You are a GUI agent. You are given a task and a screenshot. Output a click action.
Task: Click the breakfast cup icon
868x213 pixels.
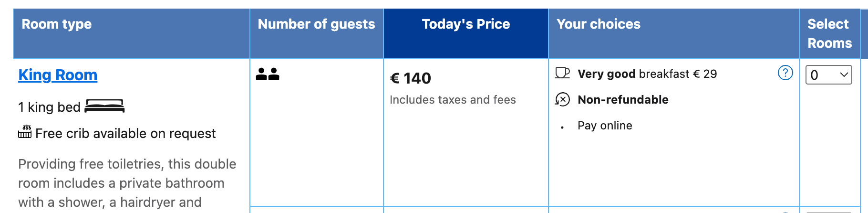[563, 73]
